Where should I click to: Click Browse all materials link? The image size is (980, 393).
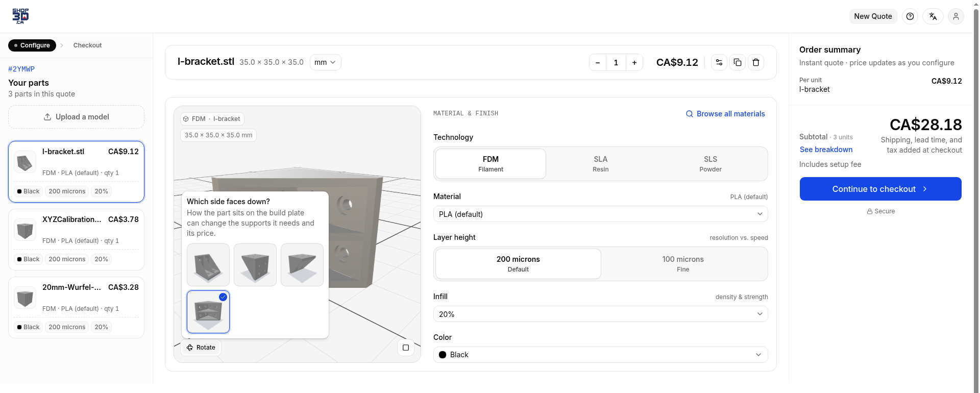725,114
